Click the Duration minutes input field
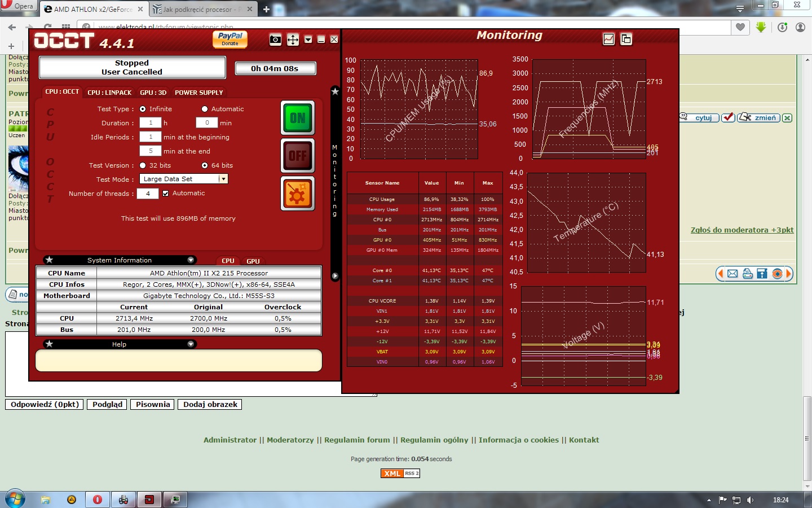Viewport: 812px width, 508px height. click(x=207, y=122)
